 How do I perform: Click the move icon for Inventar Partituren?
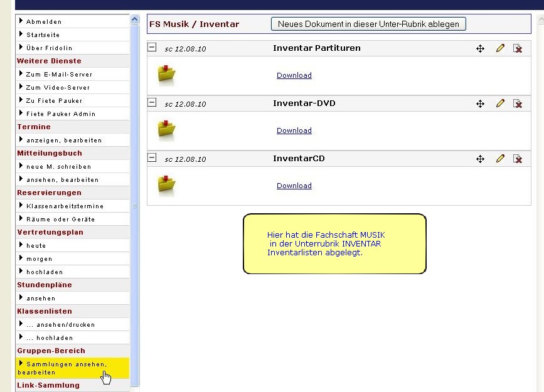tap(480, 48)
